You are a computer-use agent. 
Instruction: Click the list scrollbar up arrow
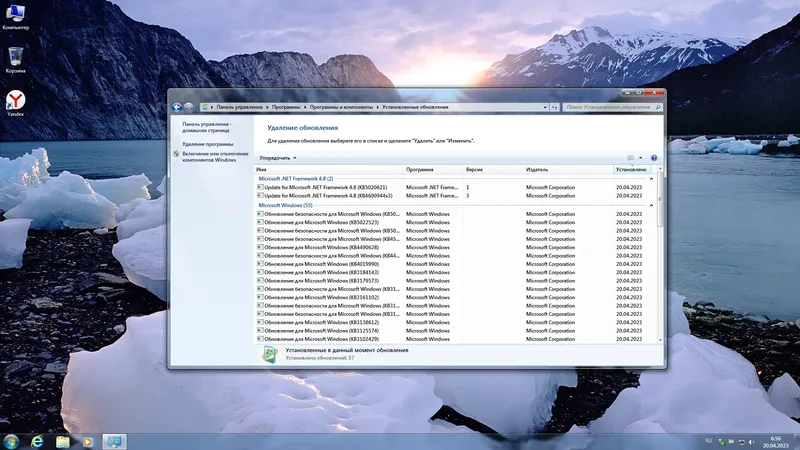(x=660, y=169)
